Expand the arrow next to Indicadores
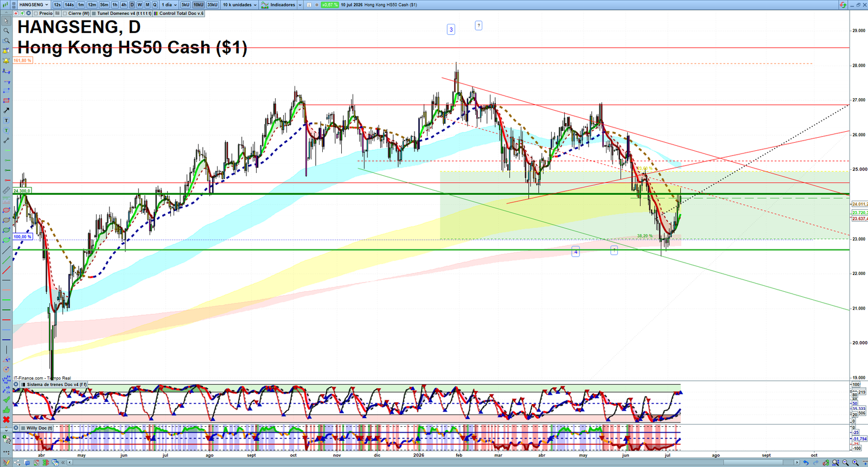 300,5
